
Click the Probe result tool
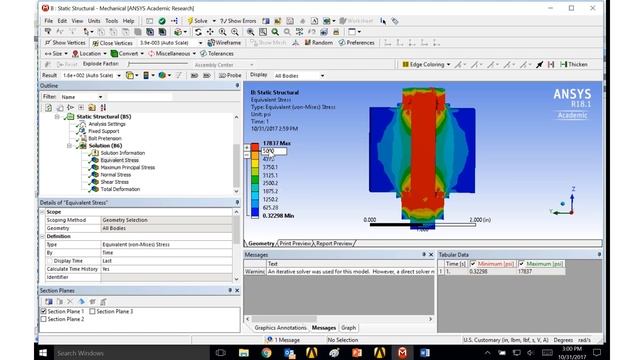[x=230, y=76]
